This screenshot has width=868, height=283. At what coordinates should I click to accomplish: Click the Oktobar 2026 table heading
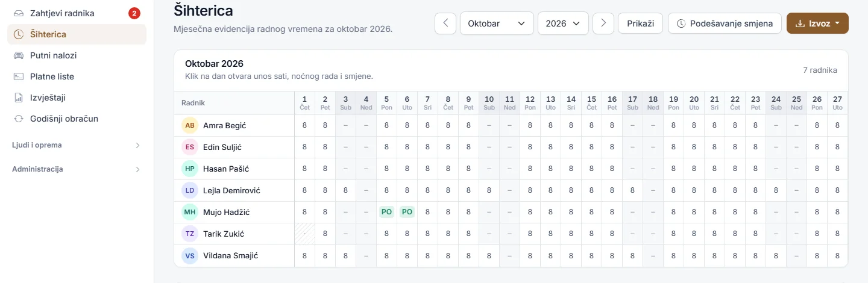point(214,64)
